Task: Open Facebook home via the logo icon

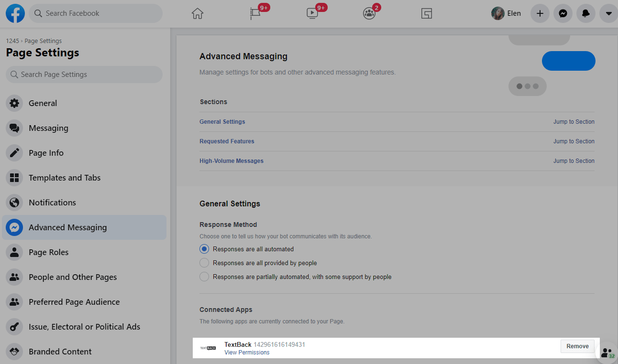Action: pos(15,13)
